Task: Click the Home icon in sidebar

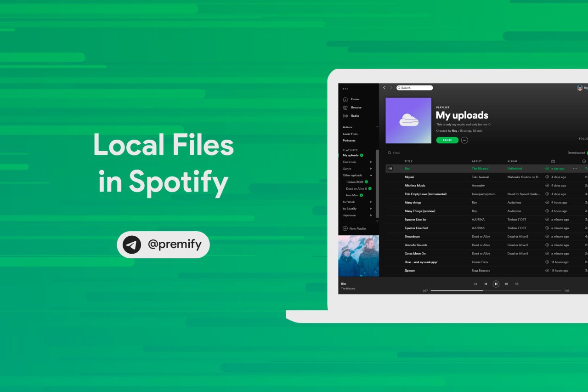Action: pyautogui.click(x=345, y=99)
